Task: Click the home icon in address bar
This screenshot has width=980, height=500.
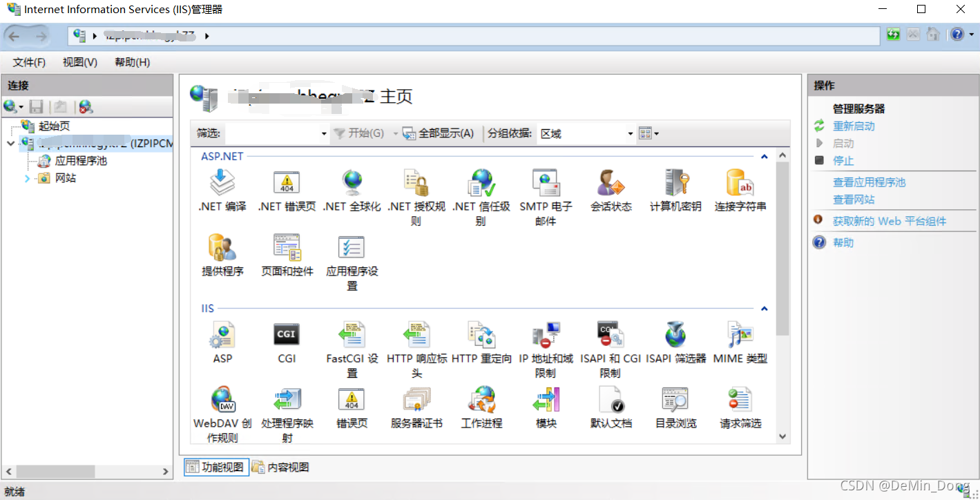Action: [x=932, y=34]
